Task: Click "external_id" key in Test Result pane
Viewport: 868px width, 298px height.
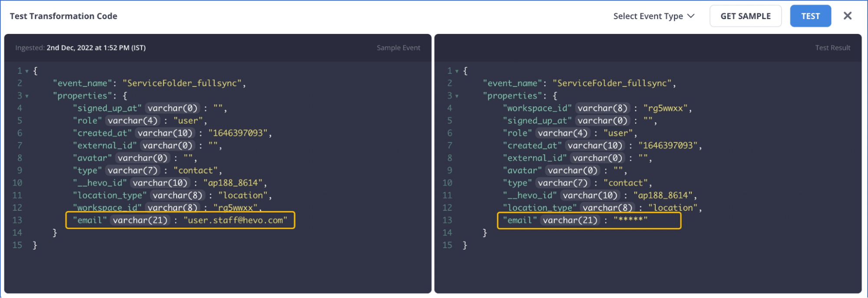Action: [x=535, y=158]
